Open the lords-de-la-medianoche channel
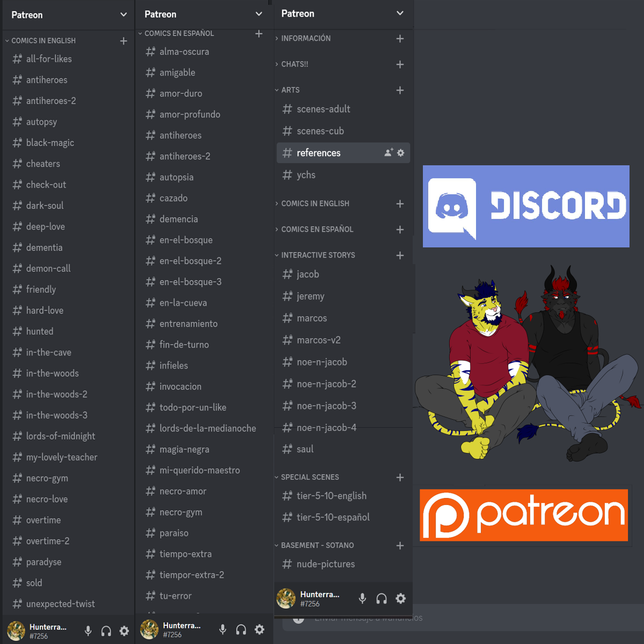Image resolution: width=644 pixels, height=644 pixels. coord(203,428)
